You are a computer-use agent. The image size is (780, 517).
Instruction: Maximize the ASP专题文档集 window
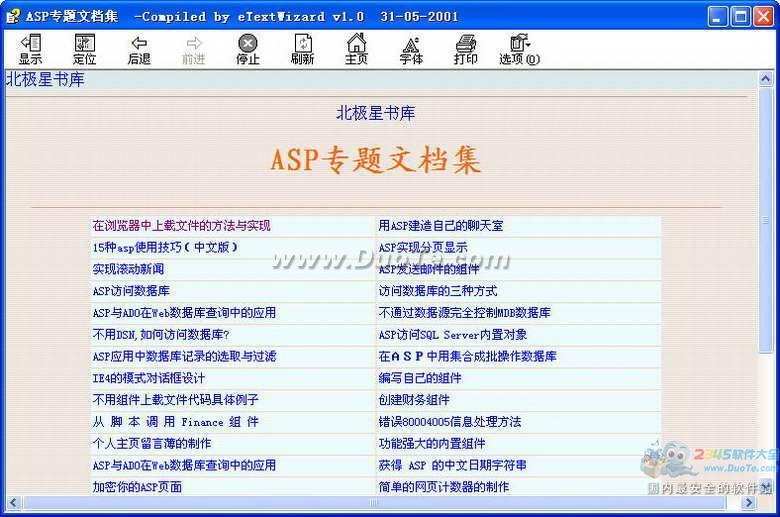point(740,16)
